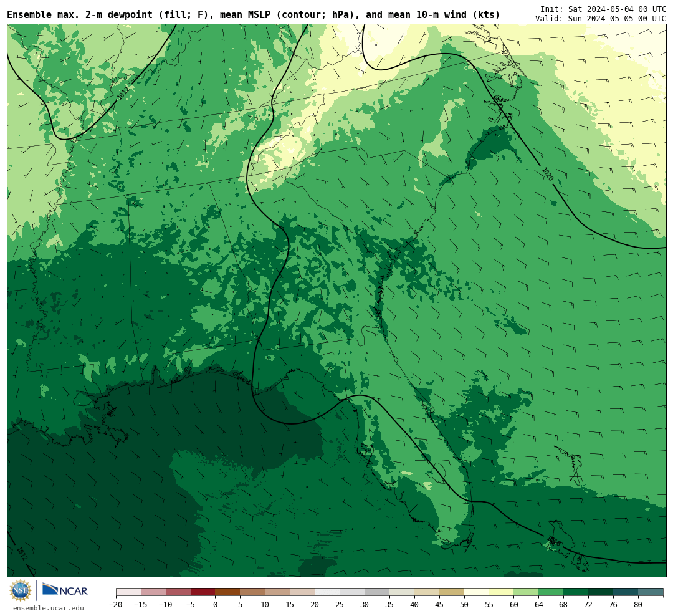The image size is (673, 616).
Task: Click the '76' colorbar tick label
Action: [x=614, y=605]
